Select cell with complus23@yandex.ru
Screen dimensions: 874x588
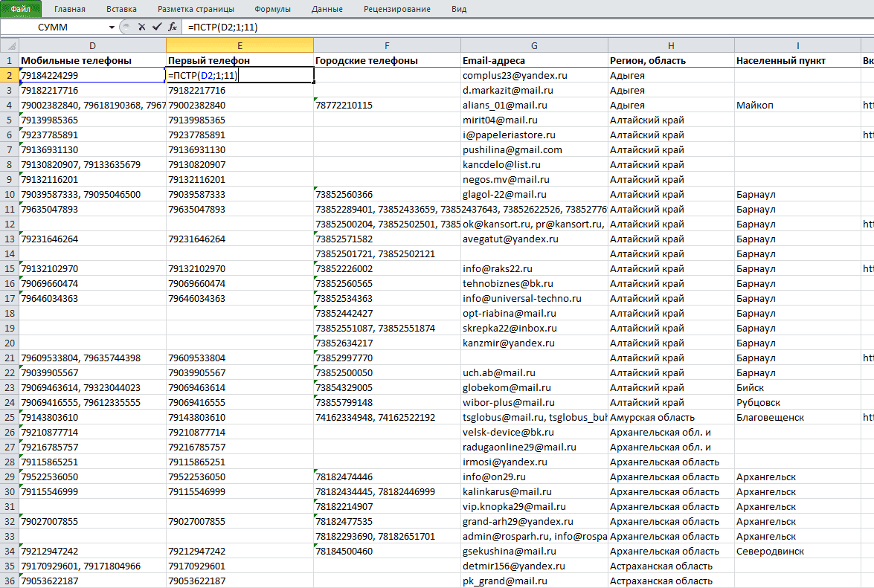(x=534, y=75)
